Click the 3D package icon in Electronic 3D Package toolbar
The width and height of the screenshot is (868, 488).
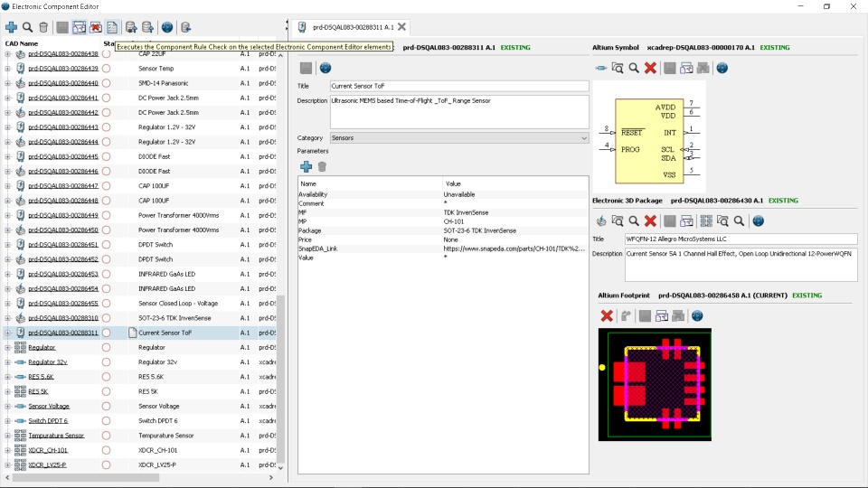click(x=601, y=221)
